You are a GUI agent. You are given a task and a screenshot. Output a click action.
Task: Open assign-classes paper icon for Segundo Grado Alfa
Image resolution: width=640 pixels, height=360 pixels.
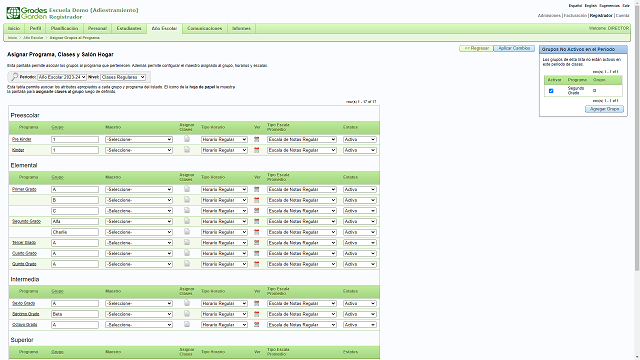tap(187, 221)
